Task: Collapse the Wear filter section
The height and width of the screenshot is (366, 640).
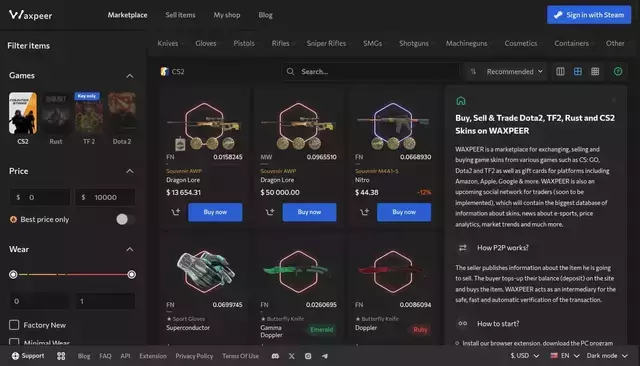Action: pyautogui.click(x=129, y=249)
